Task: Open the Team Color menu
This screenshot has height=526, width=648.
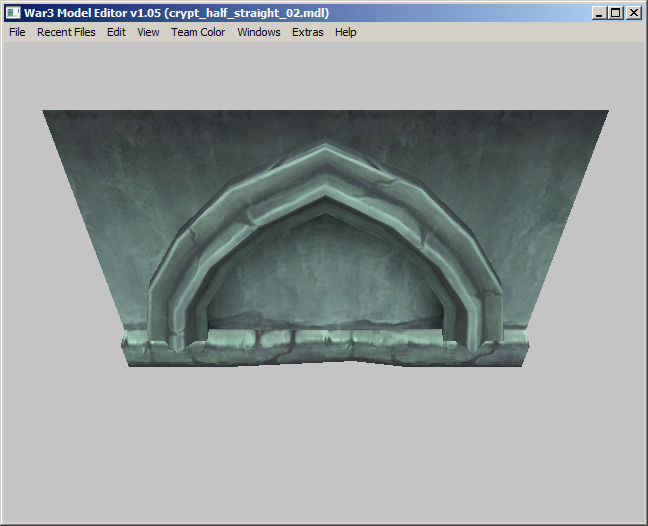Action: pos(198,32)
